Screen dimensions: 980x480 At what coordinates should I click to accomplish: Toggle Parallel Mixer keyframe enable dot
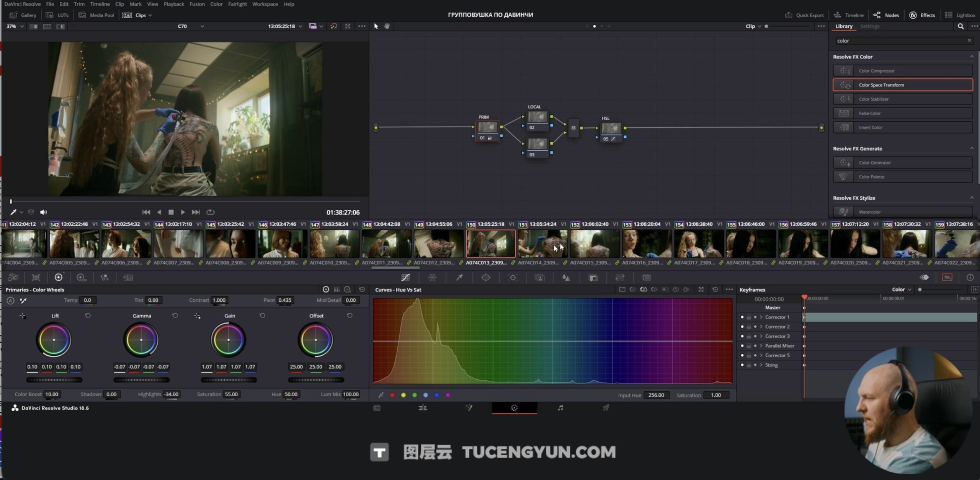click(742, 346)
